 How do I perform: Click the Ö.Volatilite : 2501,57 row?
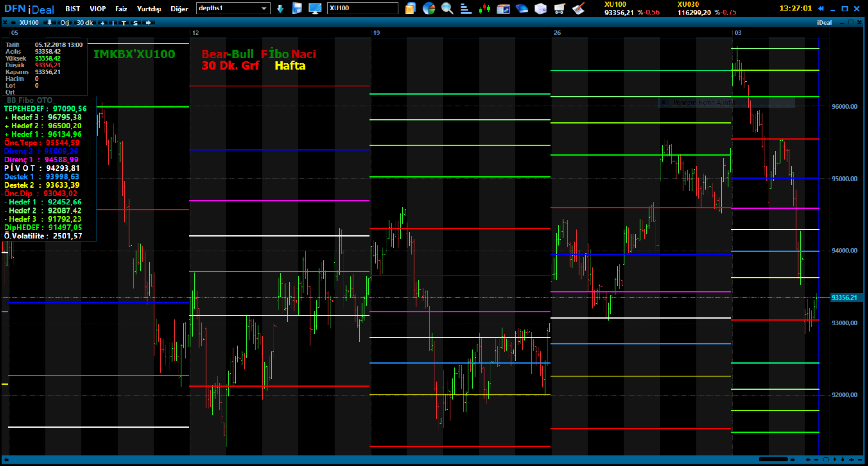(43, 236)
